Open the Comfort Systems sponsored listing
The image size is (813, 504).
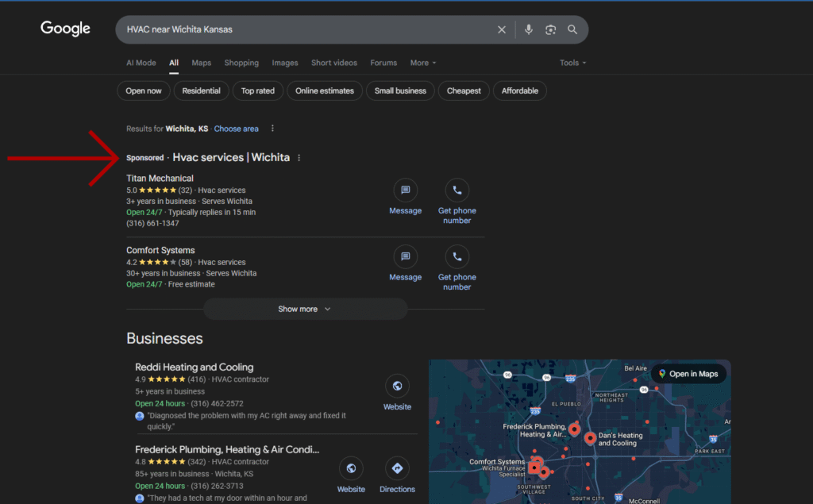click(160, 251)
